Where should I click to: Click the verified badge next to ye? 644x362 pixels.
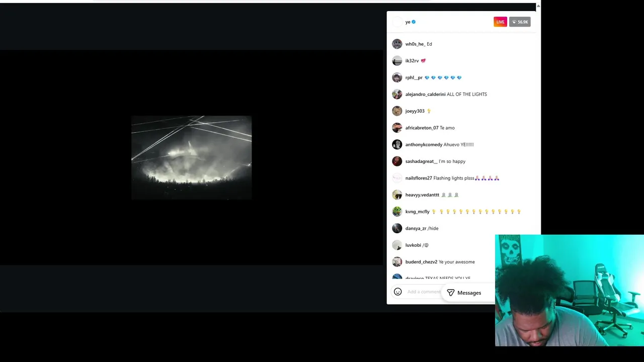(414, 22)
